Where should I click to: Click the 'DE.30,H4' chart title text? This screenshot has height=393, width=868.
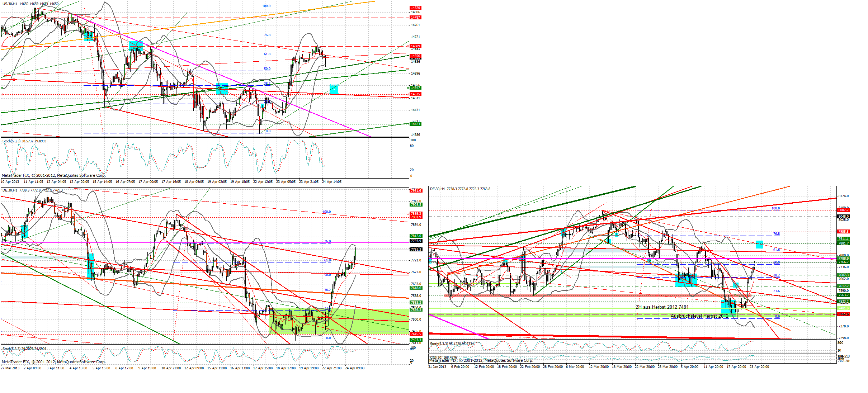click(x=438, y=189)
